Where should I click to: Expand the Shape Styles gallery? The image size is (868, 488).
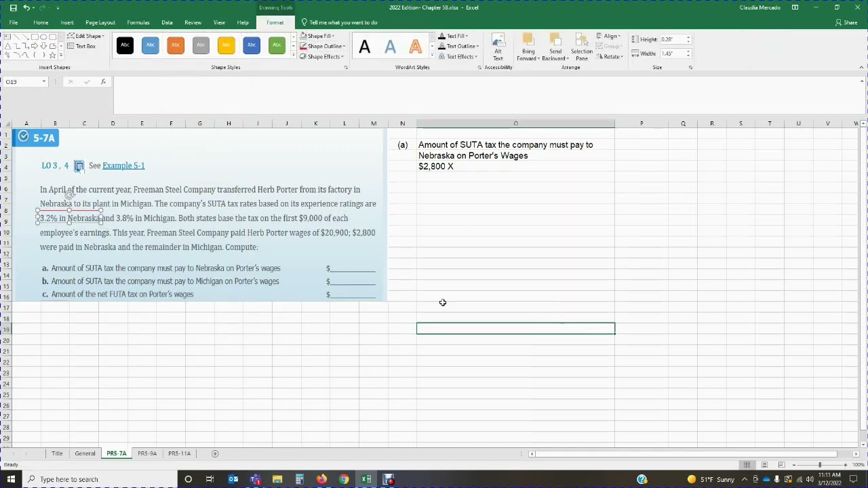[x=293, y=56]
